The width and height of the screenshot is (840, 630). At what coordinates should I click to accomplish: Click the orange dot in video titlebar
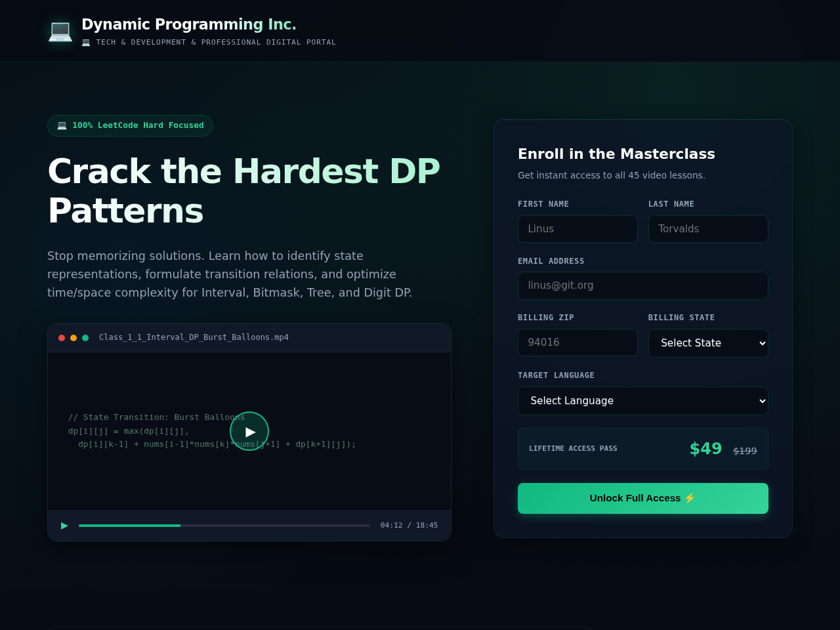73,338
